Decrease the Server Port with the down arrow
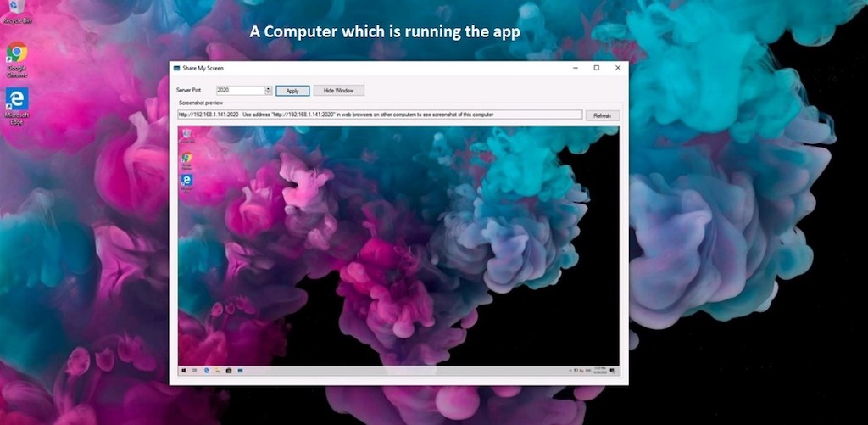The height and width of the screenshot is (425, 868). click(x=269, y=92)
